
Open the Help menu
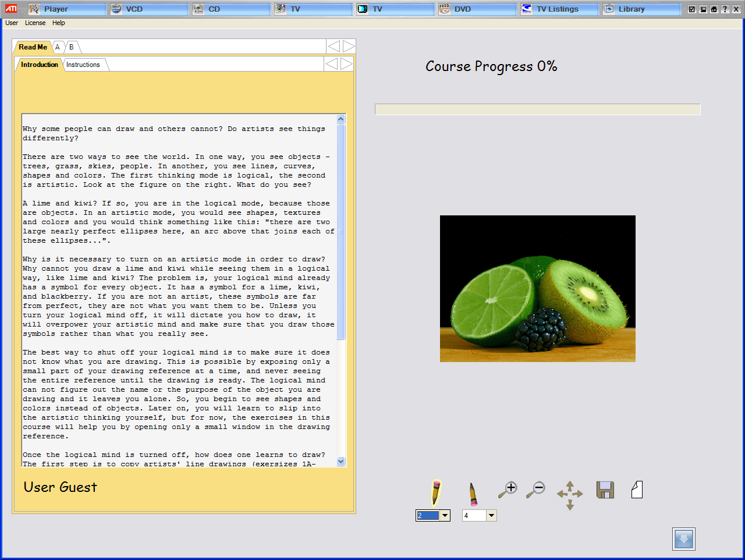(x=59, y=23)
